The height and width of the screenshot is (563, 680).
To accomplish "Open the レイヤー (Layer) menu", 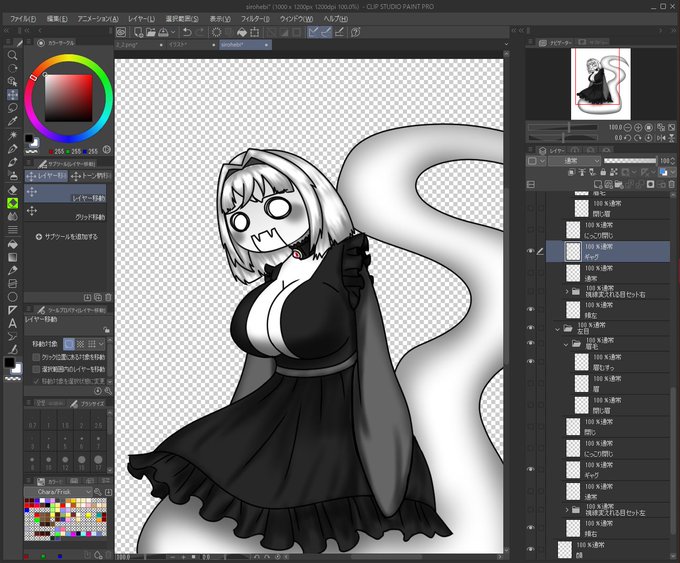I will point(141,19).
